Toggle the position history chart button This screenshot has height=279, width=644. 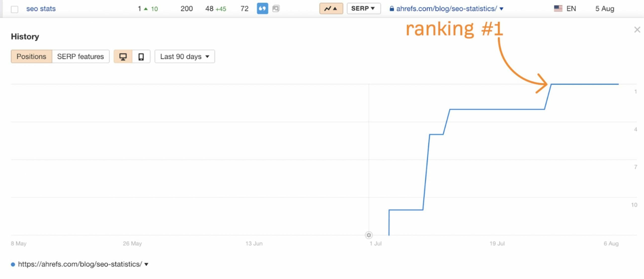[331, 9]
